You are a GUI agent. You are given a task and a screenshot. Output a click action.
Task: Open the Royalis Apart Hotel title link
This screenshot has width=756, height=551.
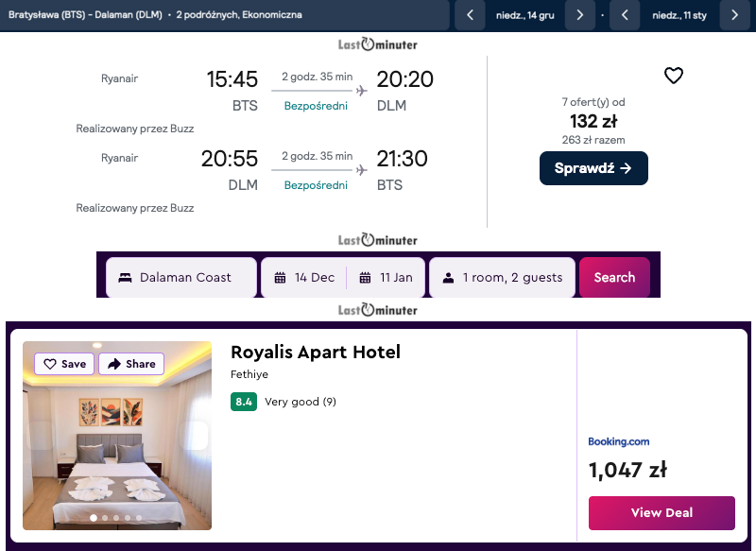(316, 353)
